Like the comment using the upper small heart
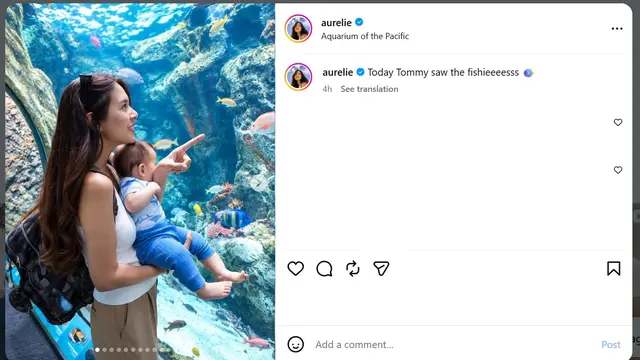Screen dimensions: 640x360 click(618, 122)
